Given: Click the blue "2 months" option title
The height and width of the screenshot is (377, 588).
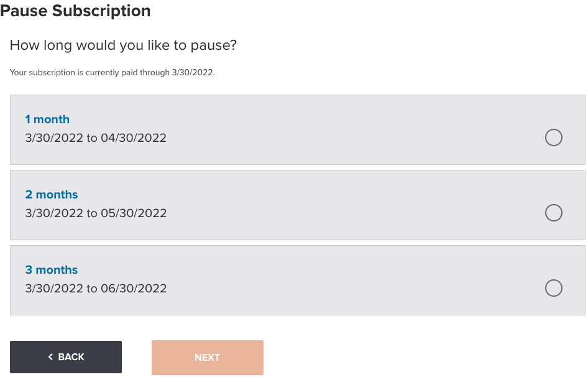Looking at the screenshot, I should [x=52, y=195].
